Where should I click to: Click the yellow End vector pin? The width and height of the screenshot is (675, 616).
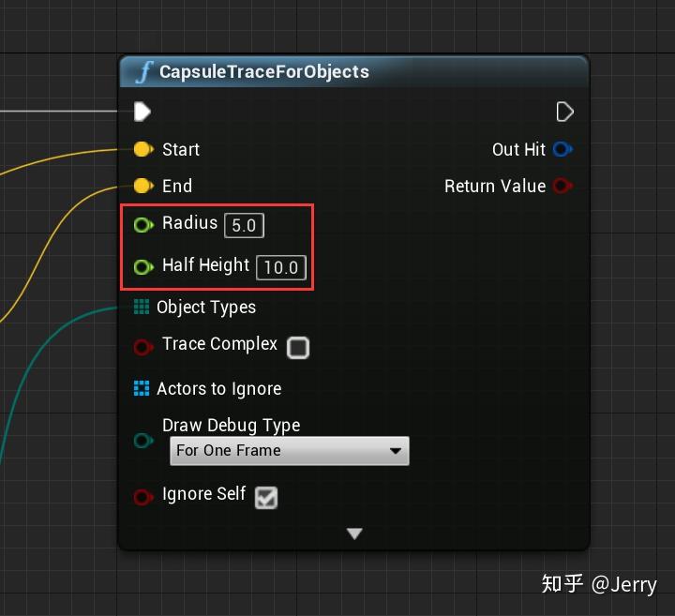(143, 186)
